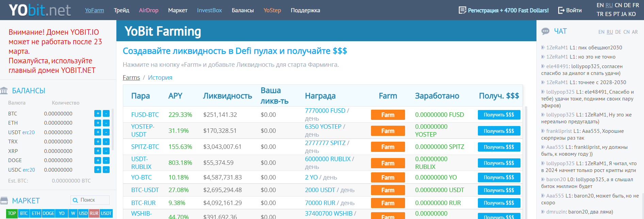Click the plus button for ETH balance
The width and height of the screenshot is (644, 219).
(x=98, y=123)
